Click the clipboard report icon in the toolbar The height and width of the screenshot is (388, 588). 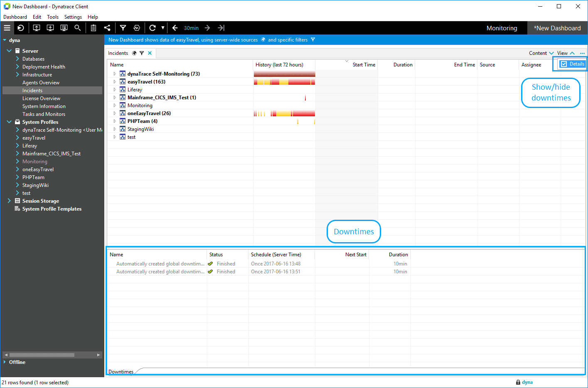point(93,28)
